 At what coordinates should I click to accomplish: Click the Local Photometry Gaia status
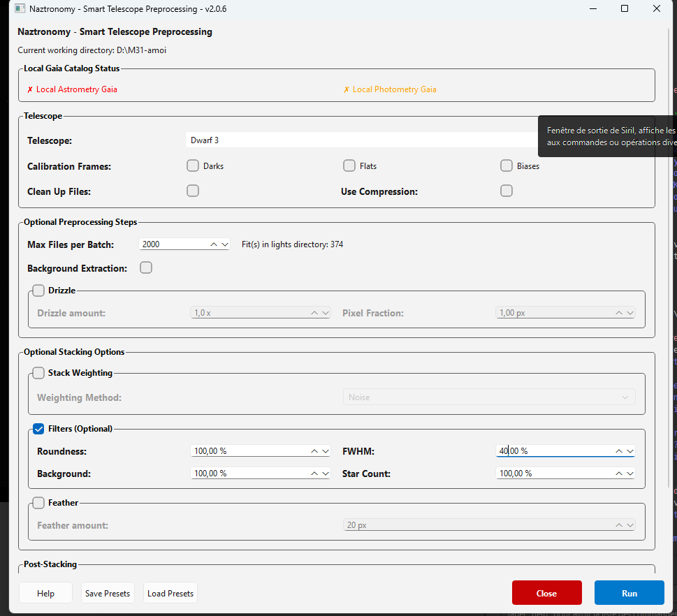[x=390, y=89]
